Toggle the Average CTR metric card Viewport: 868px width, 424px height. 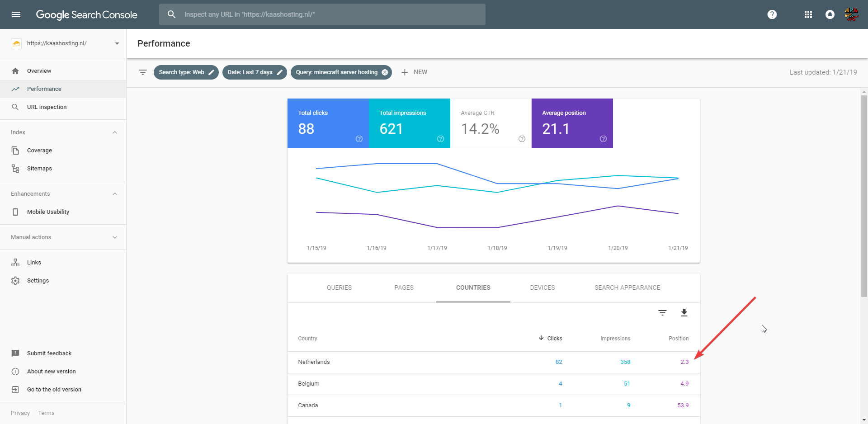click(x=491, y=123)
